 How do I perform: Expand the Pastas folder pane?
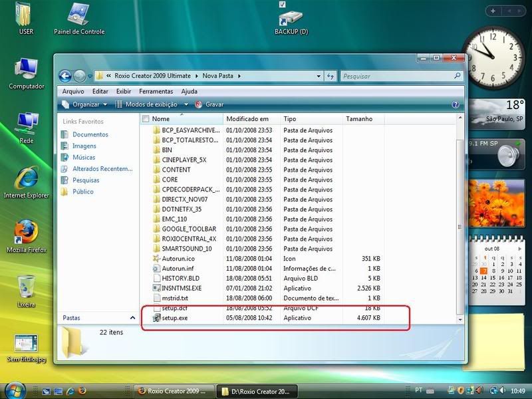click(x=132, y=318)
